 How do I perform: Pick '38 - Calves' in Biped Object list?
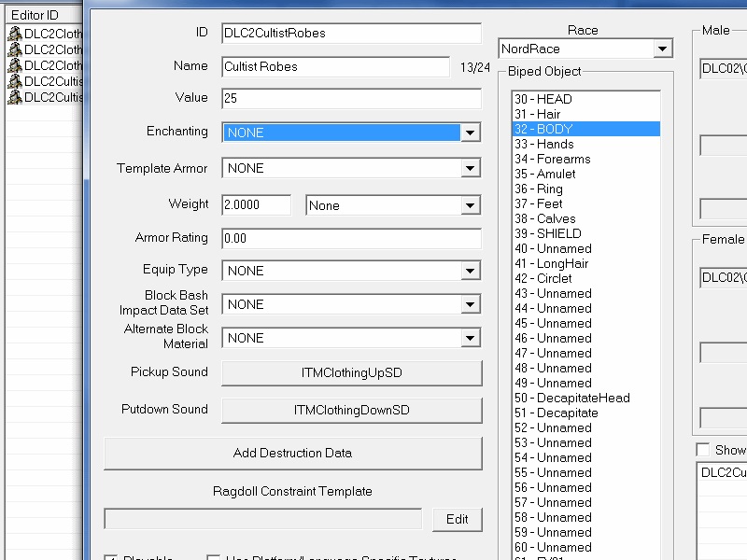[x=586, y=218]
